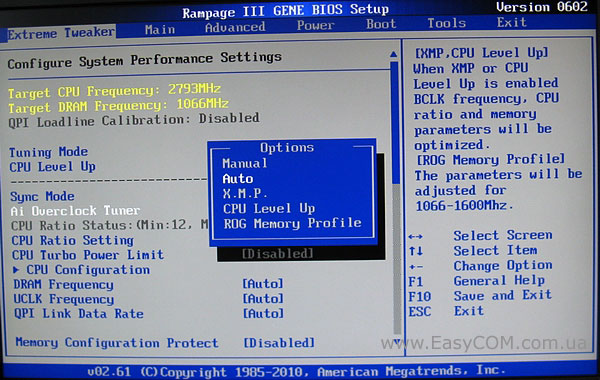Select the CPU Level Up setting row
Viewport: 600px width, 380px height.
tap(52, 167)
